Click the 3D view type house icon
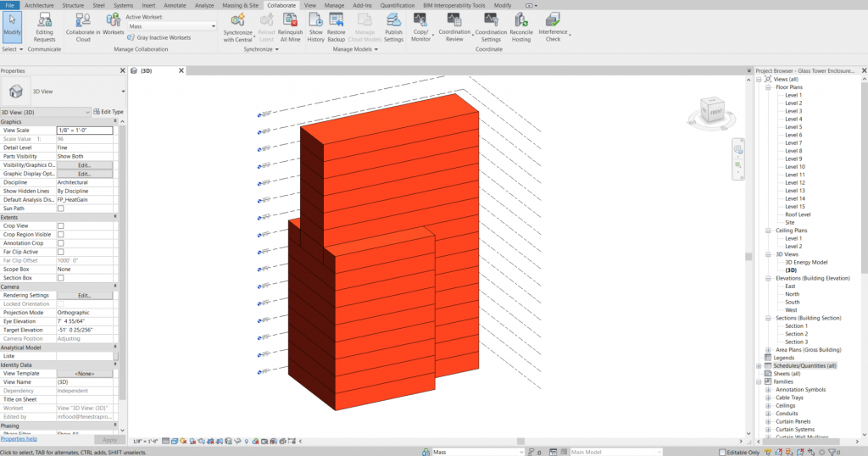 pyautogui.click(x=15, y=92)
